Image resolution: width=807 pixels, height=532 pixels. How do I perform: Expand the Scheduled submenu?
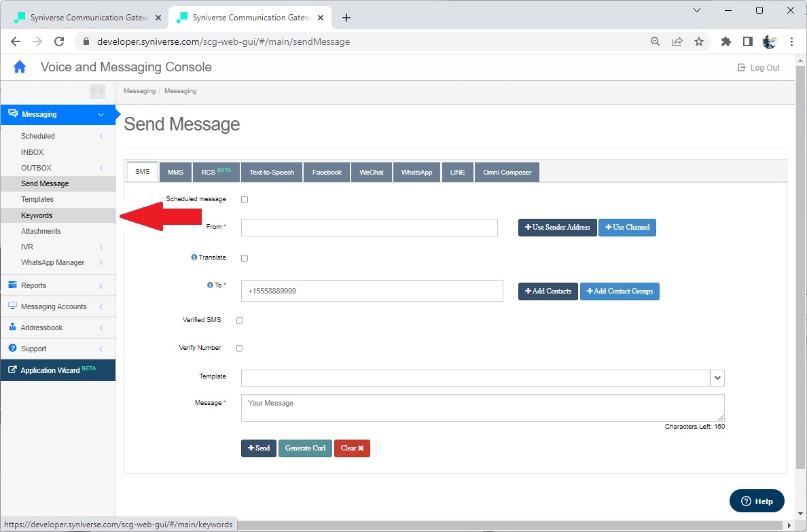(x=101, y=136)
